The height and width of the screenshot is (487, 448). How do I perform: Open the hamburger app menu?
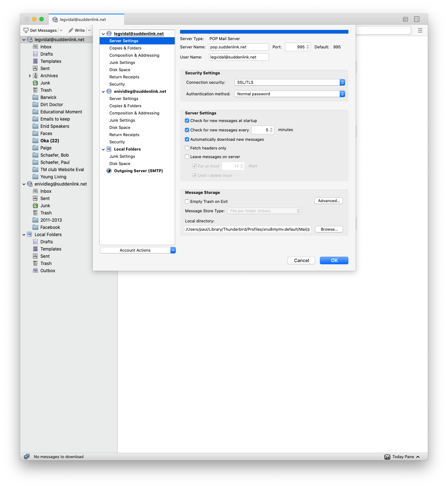[x=420, y=30]
